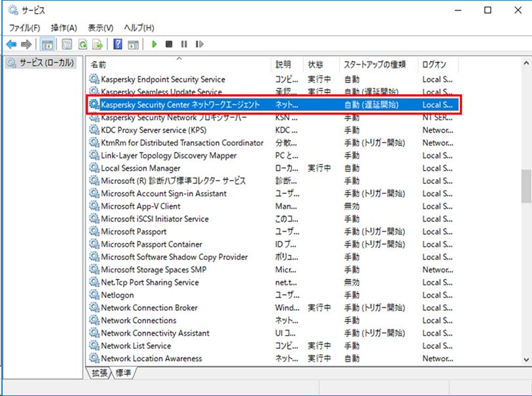Start the service with the green play icon
The height and width of the screenshot is (396, 532).
(154, 44)
